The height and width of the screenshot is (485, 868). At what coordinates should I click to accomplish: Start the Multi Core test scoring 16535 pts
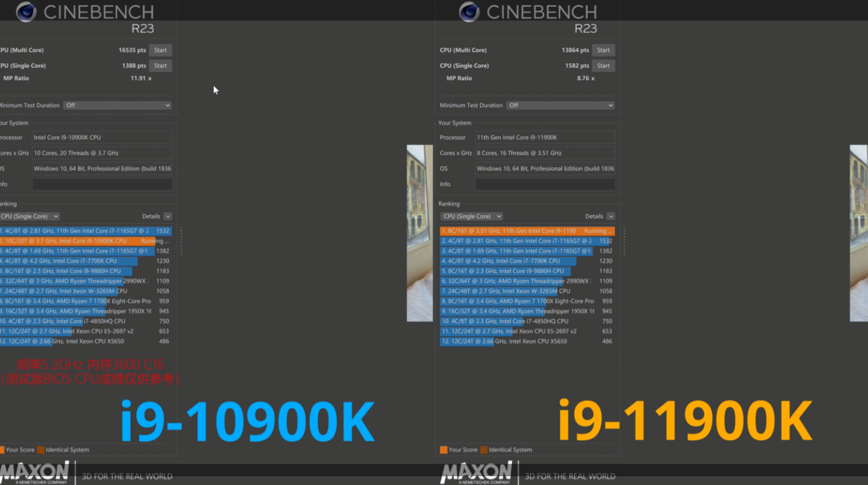(160, 50)
